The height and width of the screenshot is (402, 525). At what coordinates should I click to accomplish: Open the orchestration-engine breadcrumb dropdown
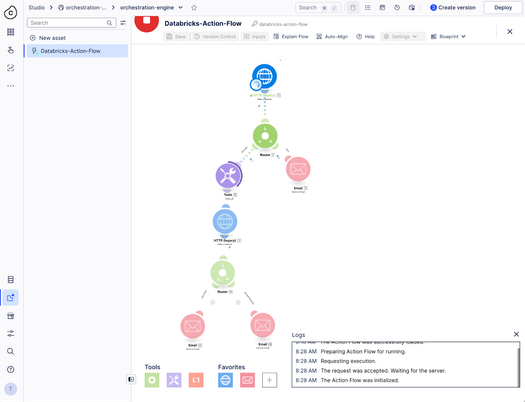(180, 7)
